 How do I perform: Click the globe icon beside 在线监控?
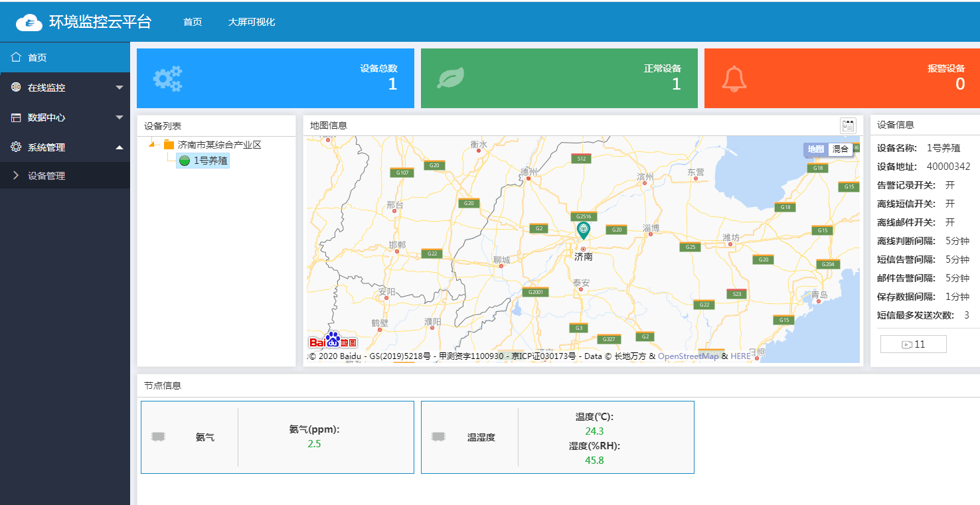coord(16,87)
